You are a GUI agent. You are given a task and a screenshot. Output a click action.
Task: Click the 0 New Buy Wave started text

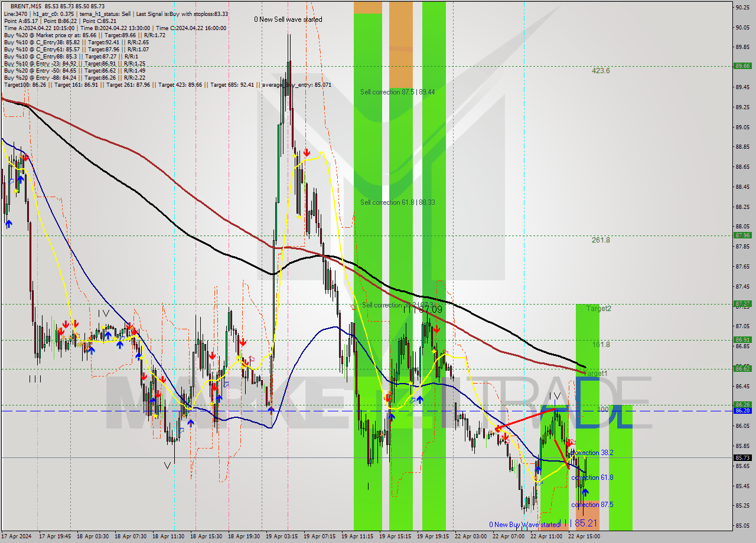pyautogui.click(x=523, y=524)
